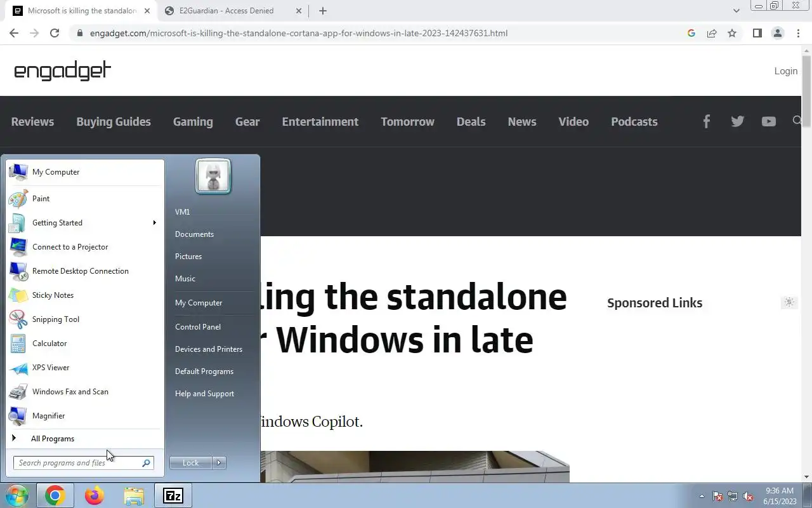Image resolution: width=812 pixels, height=508 pixels.
Task: Toggle Chrome side panel
Action: (757, 33)
